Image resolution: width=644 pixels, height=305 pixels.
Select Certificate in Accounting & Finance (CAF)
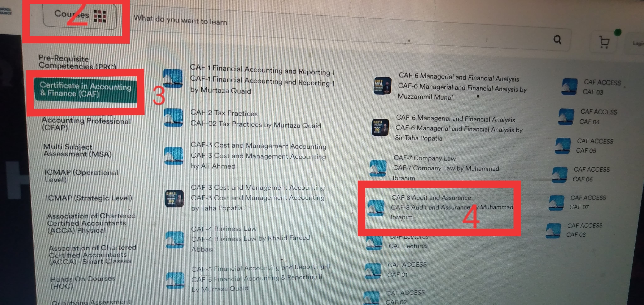(86, 90)
